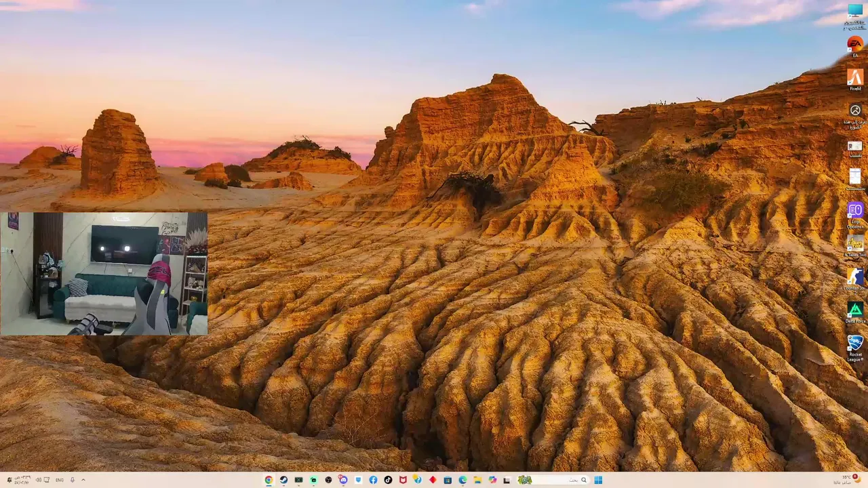Open File Explorer from the taskbar

477,480
